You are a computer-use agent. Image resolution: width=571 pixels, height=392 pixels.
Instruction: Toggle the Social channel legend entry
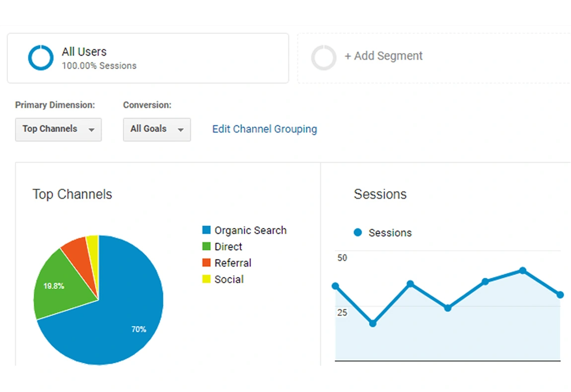point(229,279)
